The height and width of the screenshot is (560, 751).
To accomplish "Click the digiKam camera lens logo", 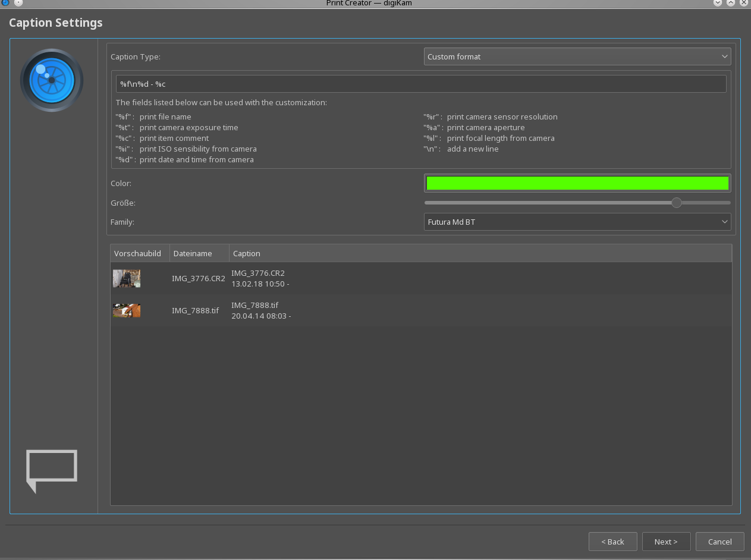I will coord(52,80).
